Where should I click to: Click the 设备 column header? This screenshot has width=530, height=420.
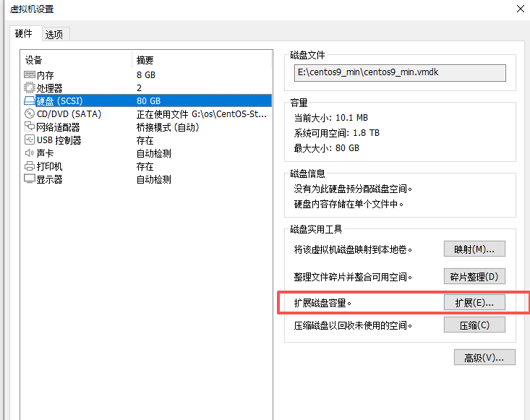coord(33,60)
